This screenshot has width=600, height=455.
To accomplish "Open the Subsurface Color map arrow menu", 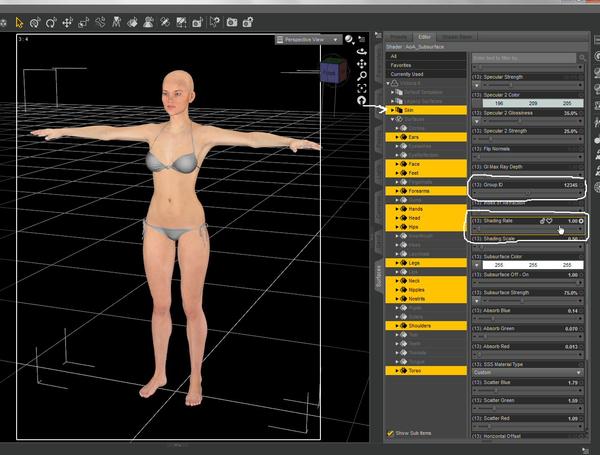I will 476,265.
